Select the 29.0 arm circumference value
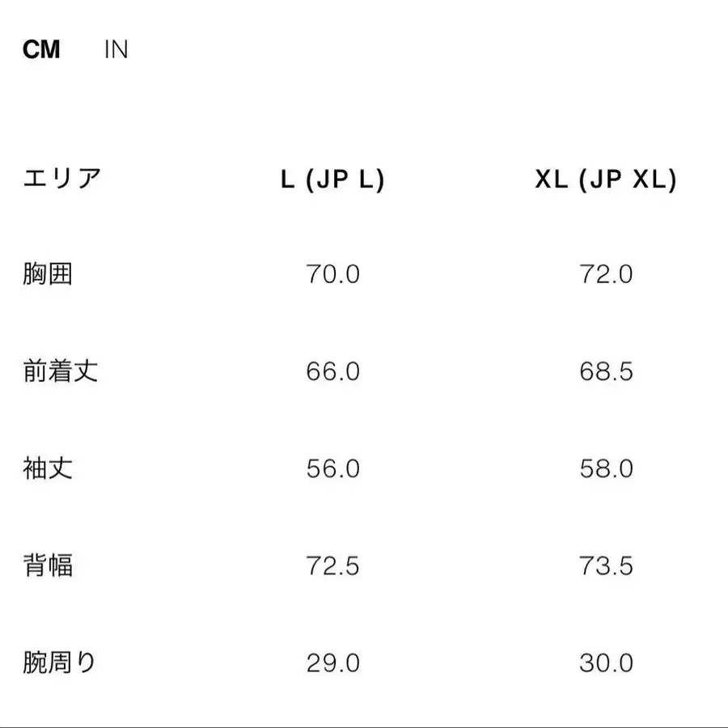 pyautogui.click(x=332, y=663)
